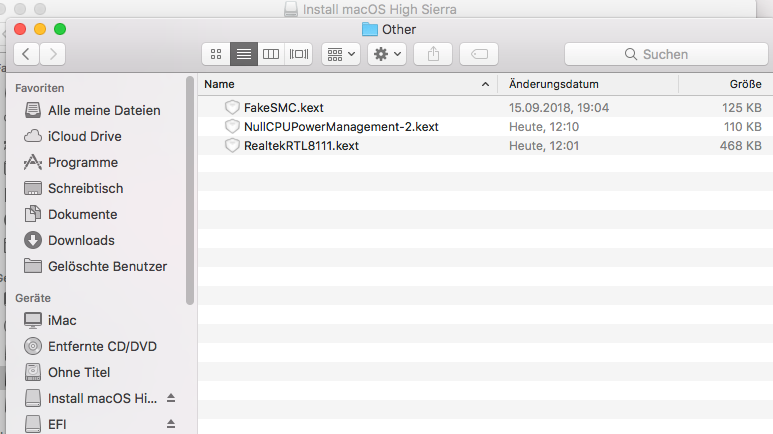Eject the EFI volume
Image resolution: width=773 pixels, height=434 pixels.
click(171, 424)
